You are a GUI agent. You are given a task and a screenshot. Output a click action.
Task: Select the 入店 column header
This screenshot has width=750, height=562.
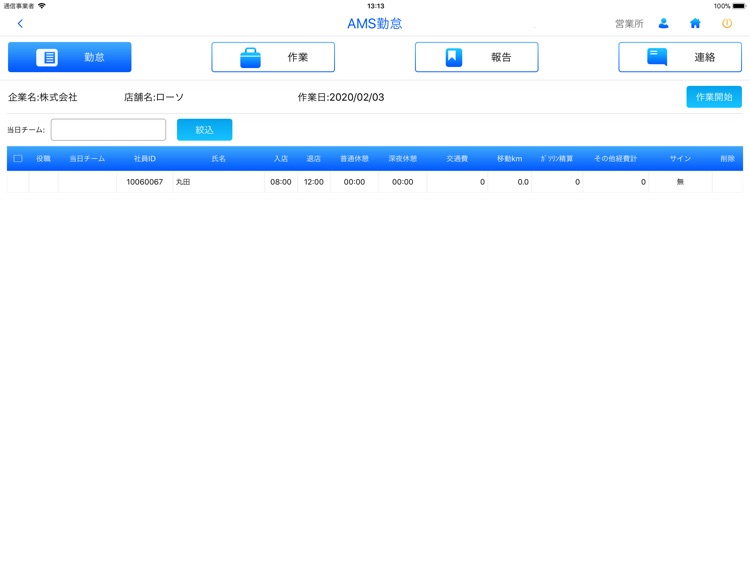click(281, 158)
